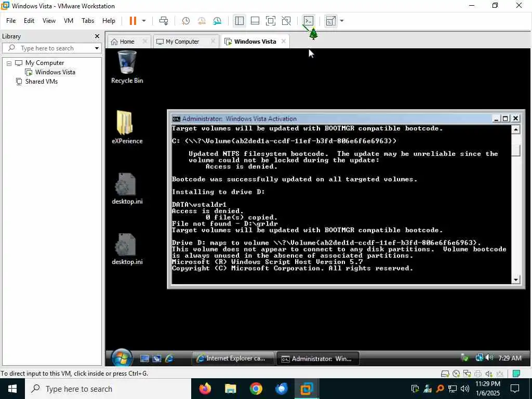Click VMware printer status icon
Screen dimensions: 532x399
tap(478, 374)
